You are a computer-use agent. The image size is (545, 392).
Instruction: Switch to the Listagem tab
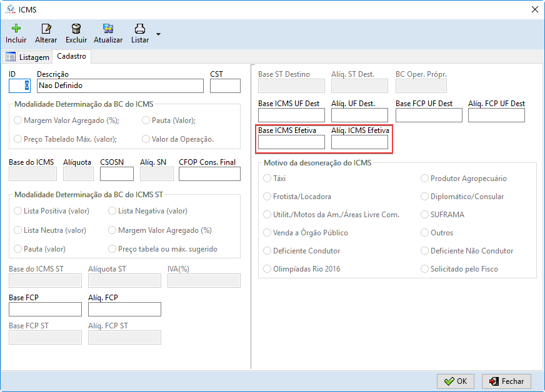(27, 57)
